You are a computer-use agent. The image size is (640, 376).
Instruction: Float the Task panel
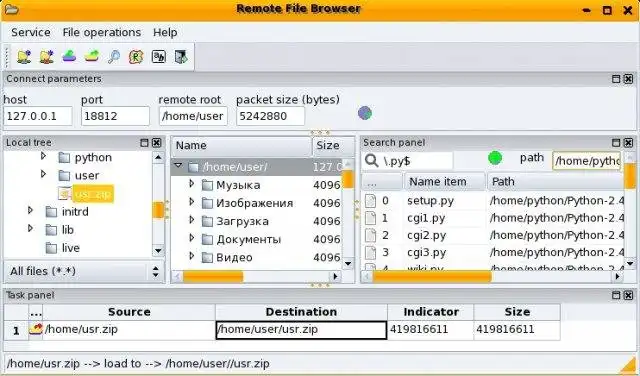pos(616,295)
